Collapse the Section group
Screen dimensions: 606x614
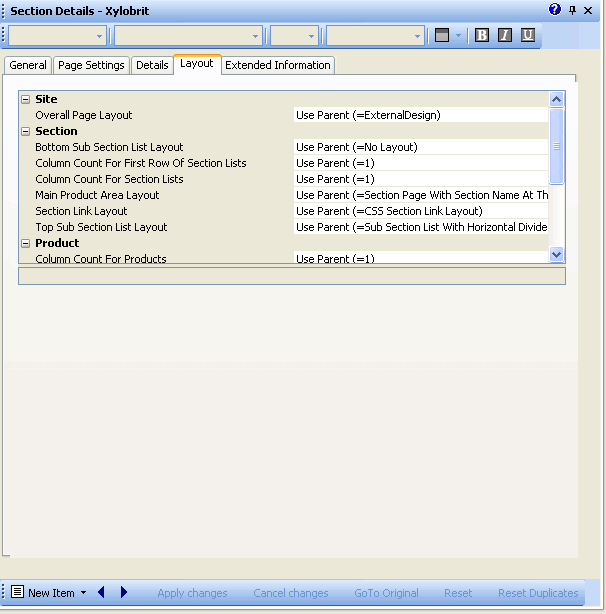[26, 132]
